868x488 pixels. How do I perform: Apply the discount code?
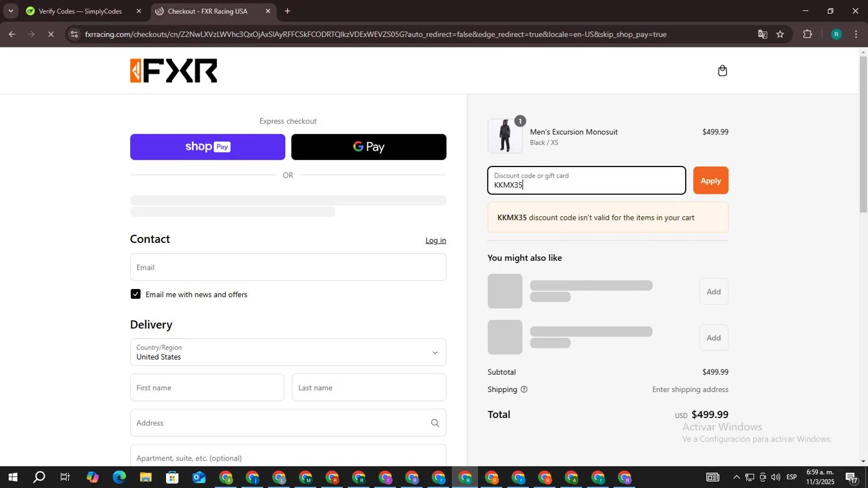pos(711,180)
